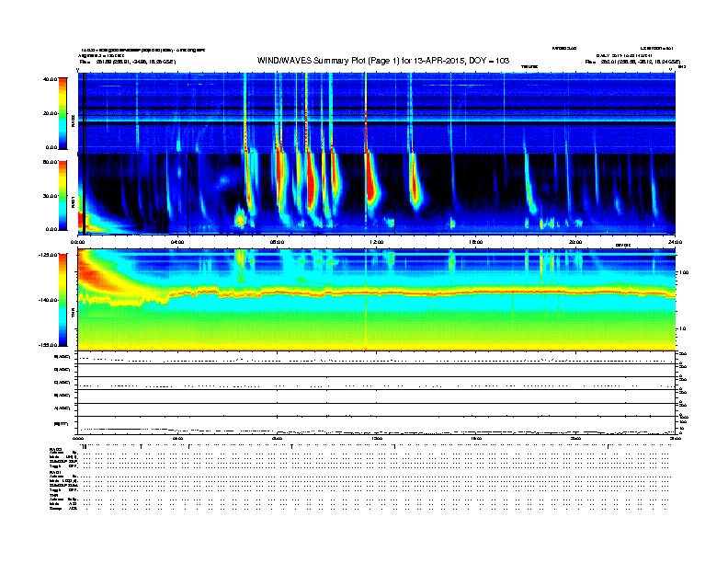
Task: Click the THR heading in the status table
Action: [53, 495]
